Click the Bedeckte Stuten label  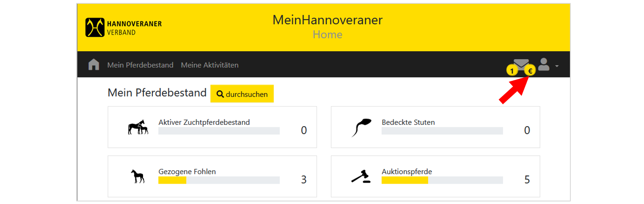click(x=408, y=122)
